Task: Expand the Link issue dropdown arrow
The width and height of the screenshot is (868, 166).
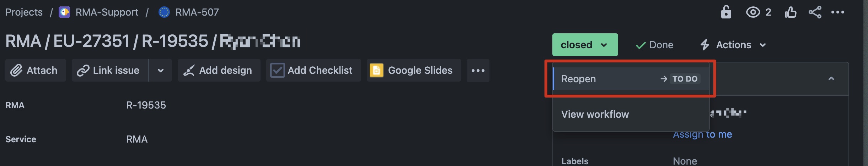Action: [161, 70]
